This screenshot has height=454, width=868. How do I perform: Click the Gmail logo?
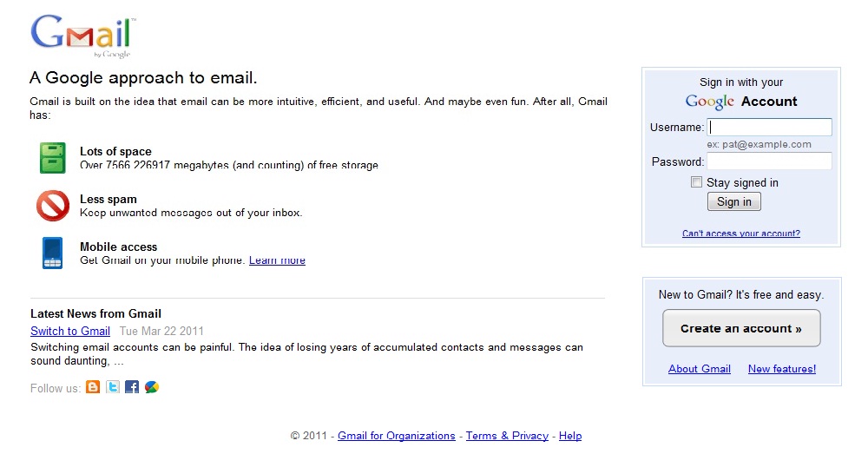pyautogui.click(x=82, y=36)
